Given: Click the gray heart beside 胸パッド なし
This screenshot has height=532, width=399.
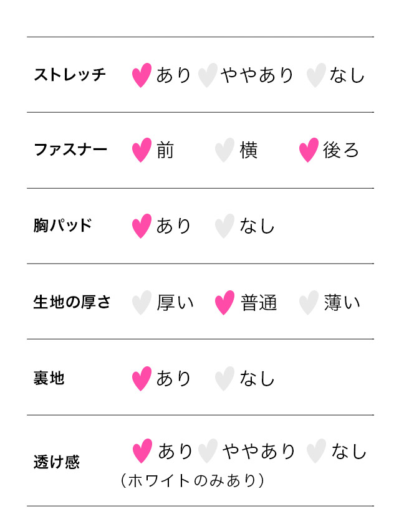Looking at the screenshot, I should tap(224, 226).
